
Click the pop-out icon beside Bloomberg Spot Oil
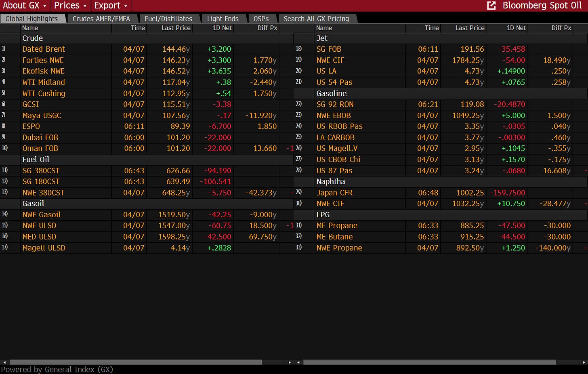pyautogui.click(x=491, y=6)
